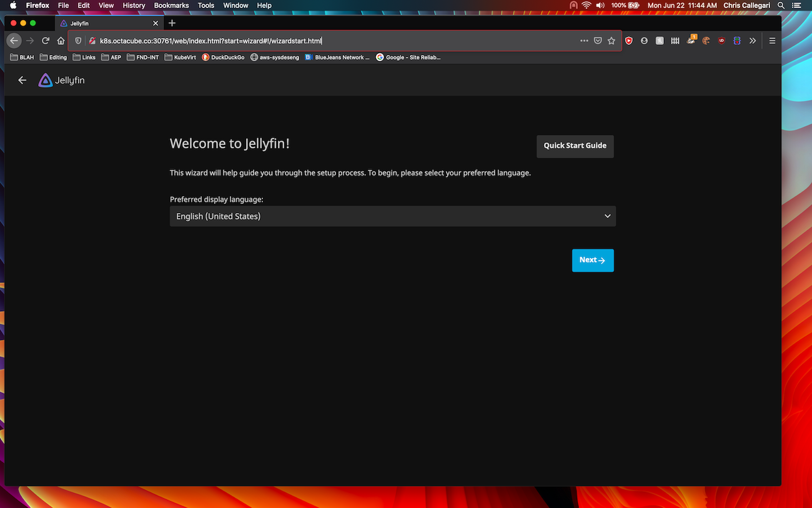Click Chris Callegari user name

click(x=747, y=5)
